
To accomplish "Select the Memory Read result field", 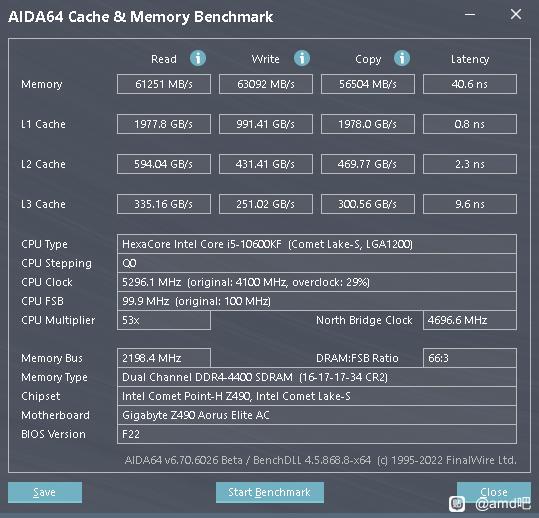I will coord(164,84).
